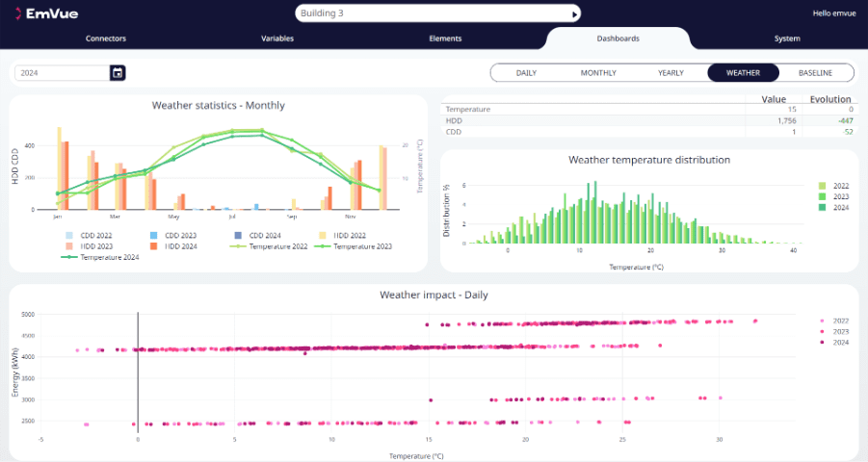
Task: Open the Variables tab
Action: click(x=277, y=38)
